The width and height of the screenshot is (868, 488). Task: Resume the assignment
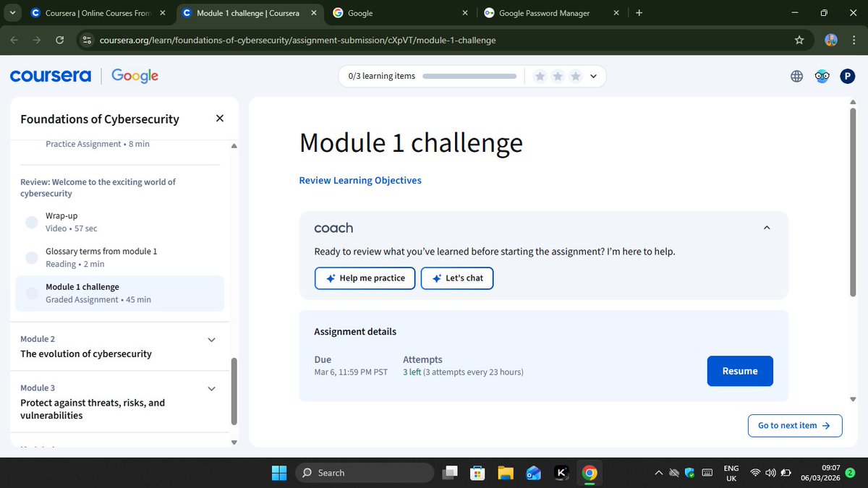pyautogui.click(x=740, y=371)
